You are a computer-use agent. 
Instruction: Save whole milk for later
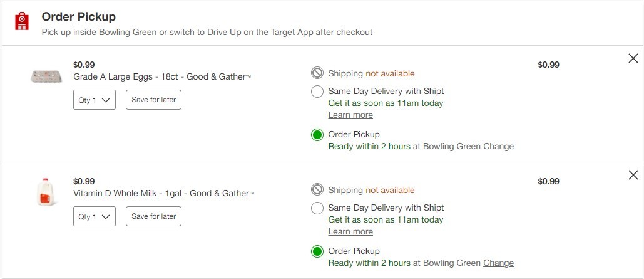click(x=153, y=216)
